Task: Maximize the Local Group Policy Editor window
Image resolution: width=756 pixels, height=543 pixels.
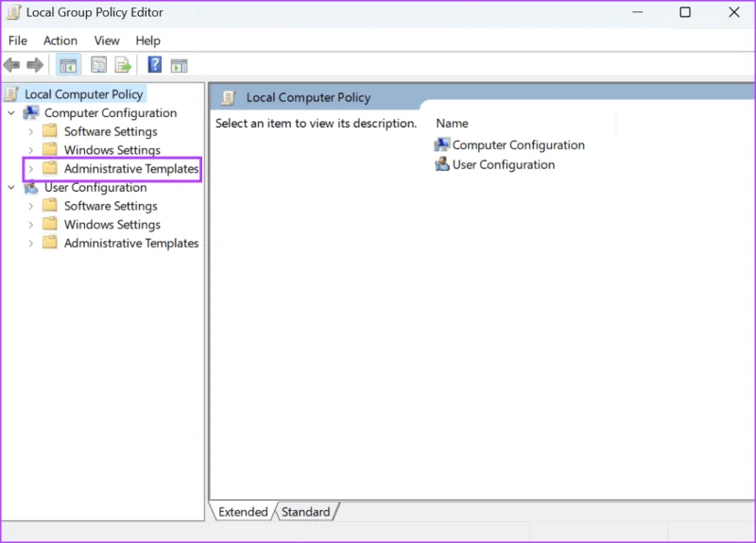Action: [684, 12]
